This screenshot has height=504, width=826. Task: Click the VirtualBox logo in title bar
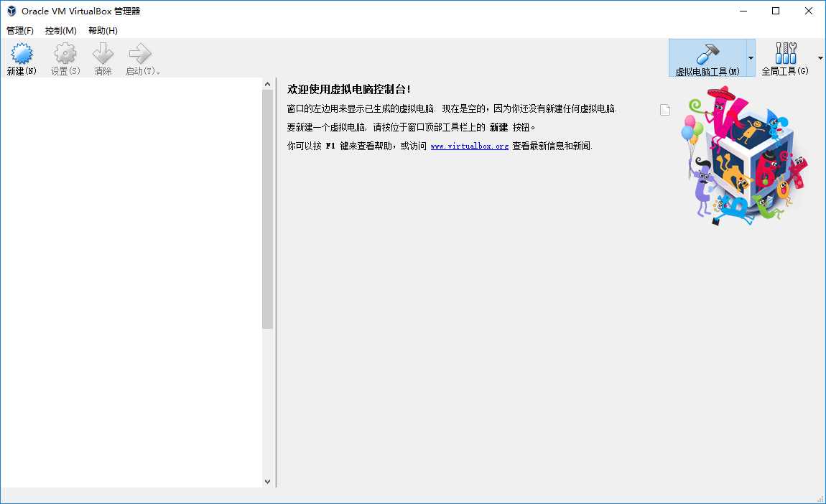[11, 11]
